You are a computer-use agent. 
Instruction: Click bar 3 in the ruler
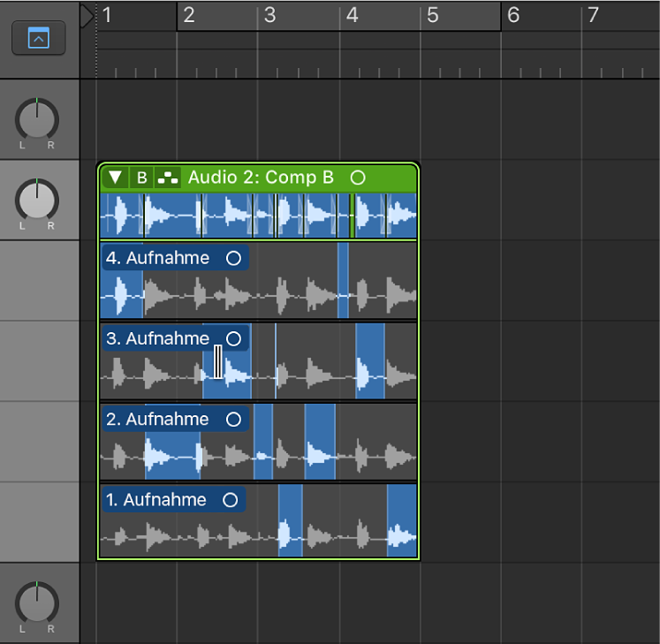coord(270,16)
